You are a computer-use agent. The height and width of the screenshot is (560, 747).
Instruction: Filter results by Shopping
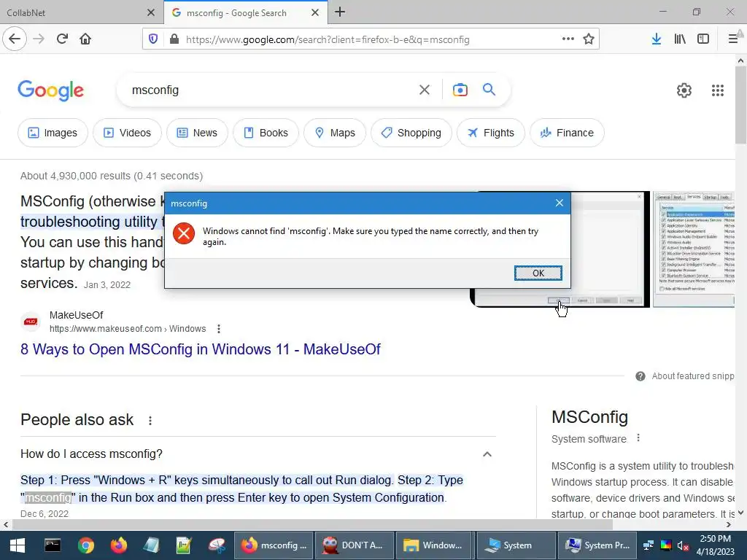(x=411, y=133)
